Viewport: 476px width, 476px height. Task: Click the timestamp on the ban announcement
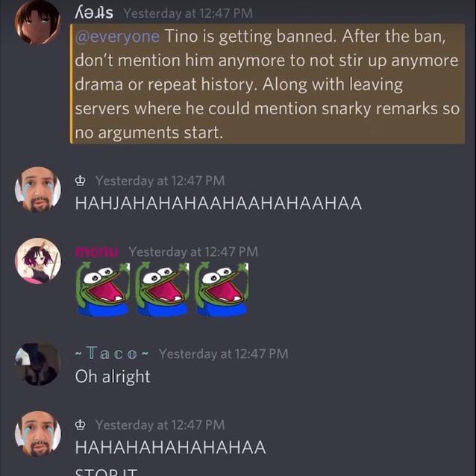click(x=188, y=13)
